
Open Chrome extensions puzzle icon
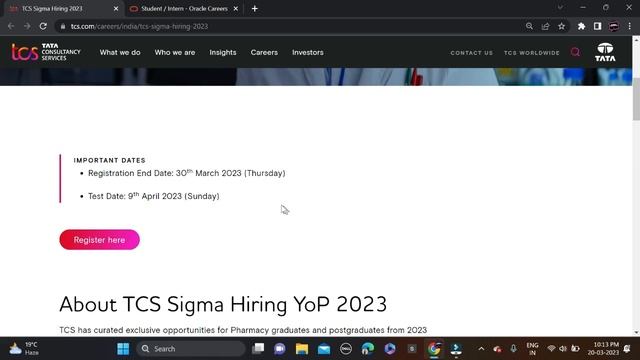pyautogui.click(x=581, y=26)
